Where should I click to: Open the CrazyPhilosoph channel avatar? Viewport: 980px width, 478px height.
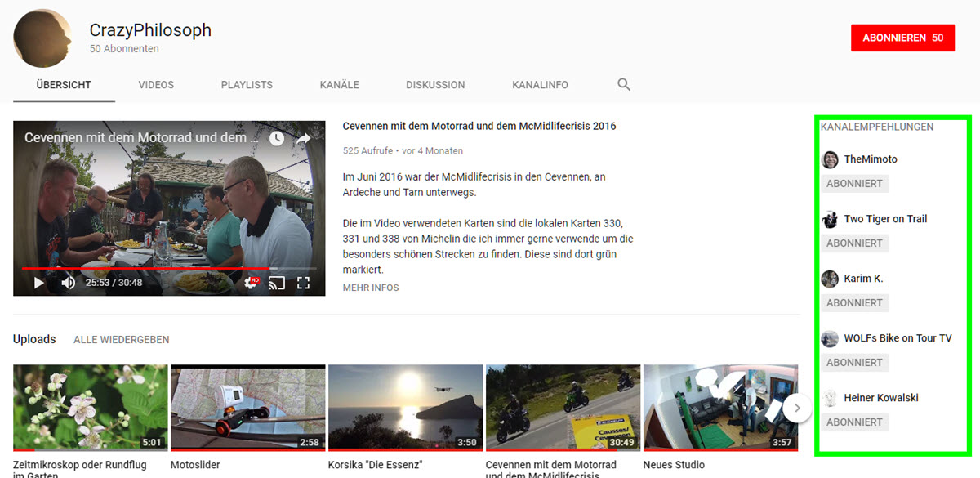click(42, 38)
